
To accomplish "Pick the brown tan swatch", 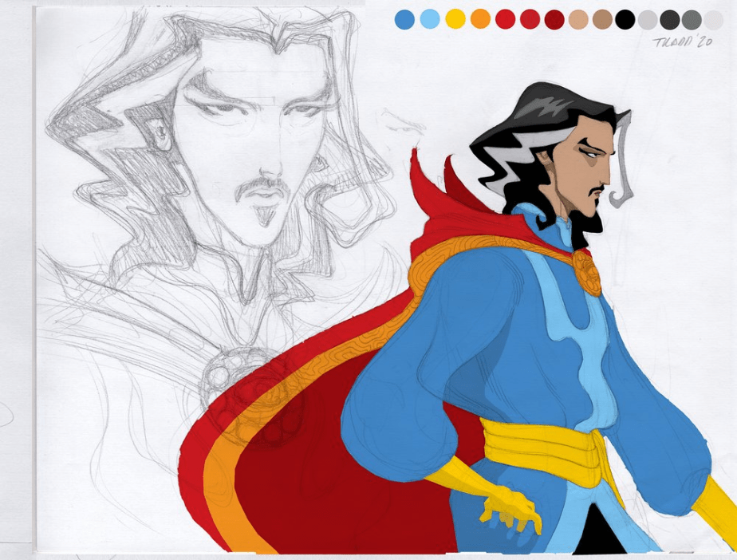I will (x=603, y=19).
